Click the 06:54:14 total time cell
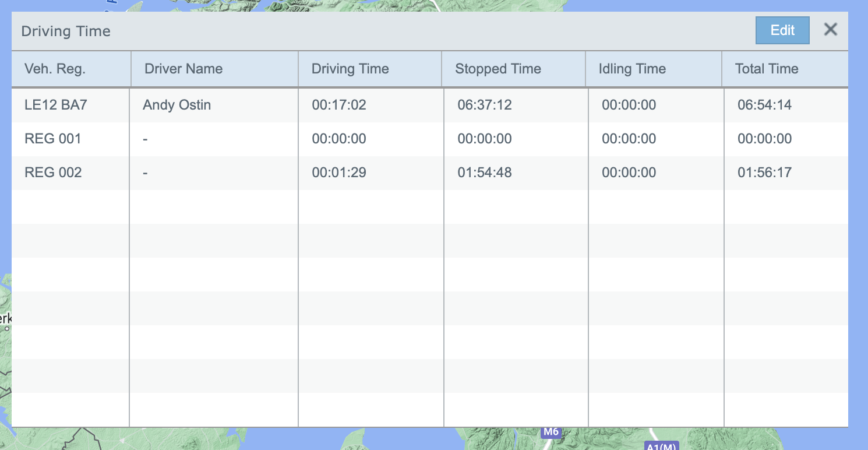The width and height of the screenshot is (868, 450). click(x=764, y=105)
